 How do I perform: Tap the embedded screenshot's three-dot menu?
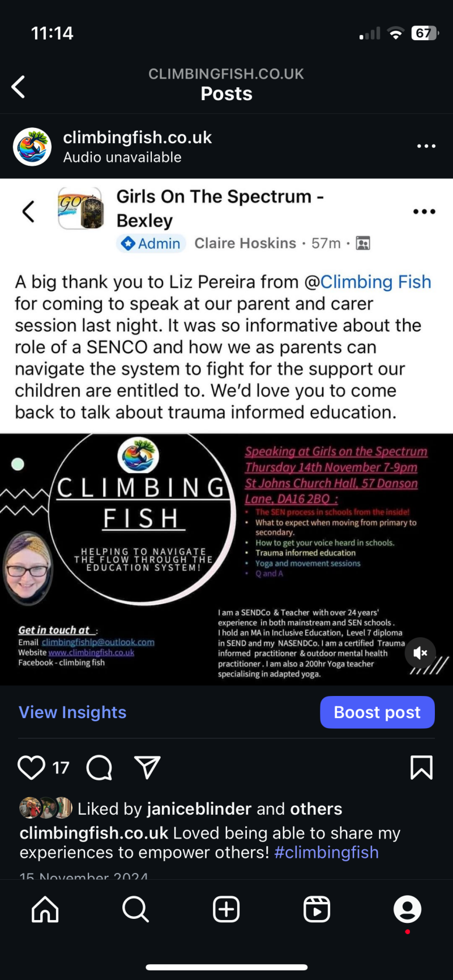pyautogui.click(x=424, y=212)
